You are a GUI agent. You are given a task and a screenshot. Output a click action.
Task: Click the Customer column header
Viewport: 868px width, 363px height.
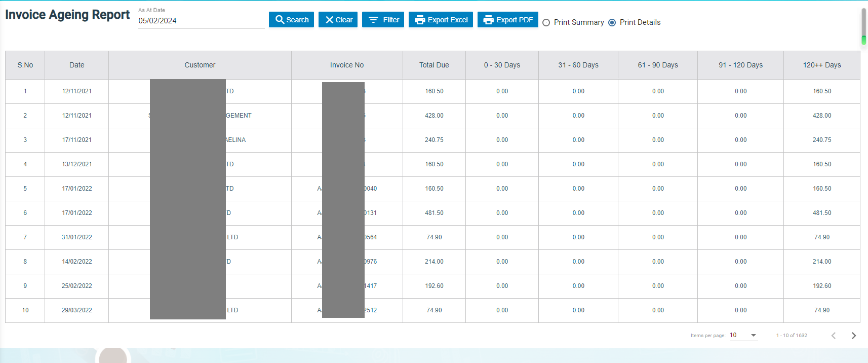tap(200, 65)
